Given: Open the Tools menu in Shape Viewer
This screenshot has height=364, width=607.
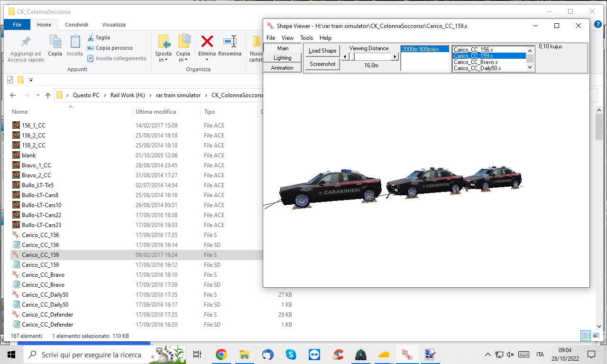Looking at the screenshot, I should 306,38.
